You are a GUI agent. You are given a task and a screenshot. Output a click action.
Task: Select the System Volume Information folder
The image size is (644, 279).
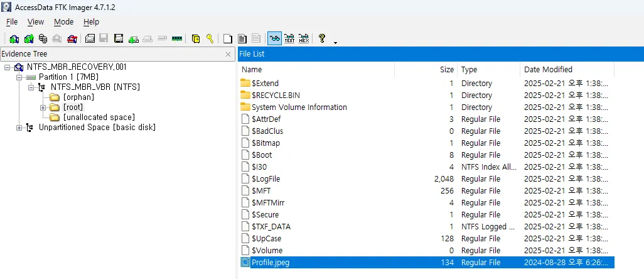[x=426, y=107]
